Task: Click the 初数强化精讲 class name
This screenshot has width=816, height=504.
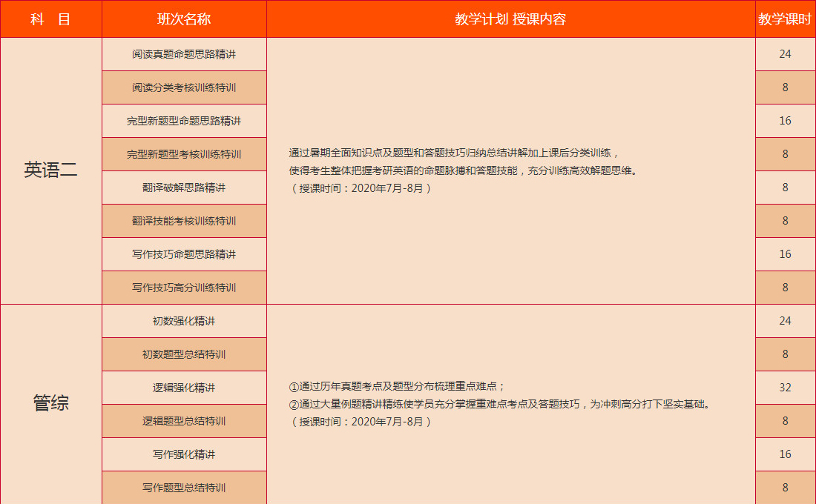Action: tap(184, 321)
